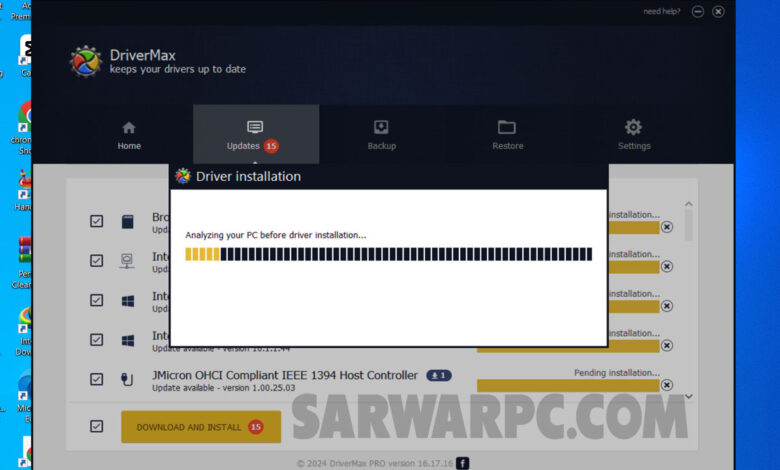Click the DriverMax PRO version 16.17.16 text

click(x=391, y=464)
